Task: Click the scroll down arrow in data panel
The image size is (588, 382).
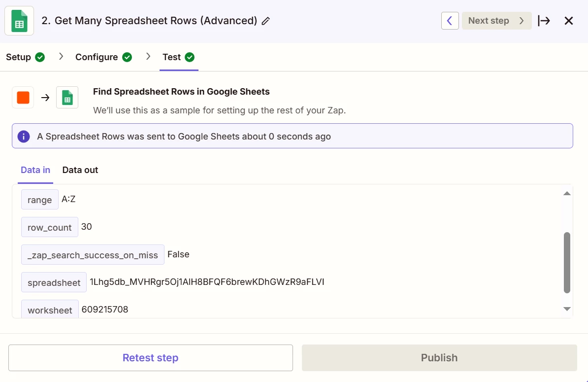Action: point(567,309)
